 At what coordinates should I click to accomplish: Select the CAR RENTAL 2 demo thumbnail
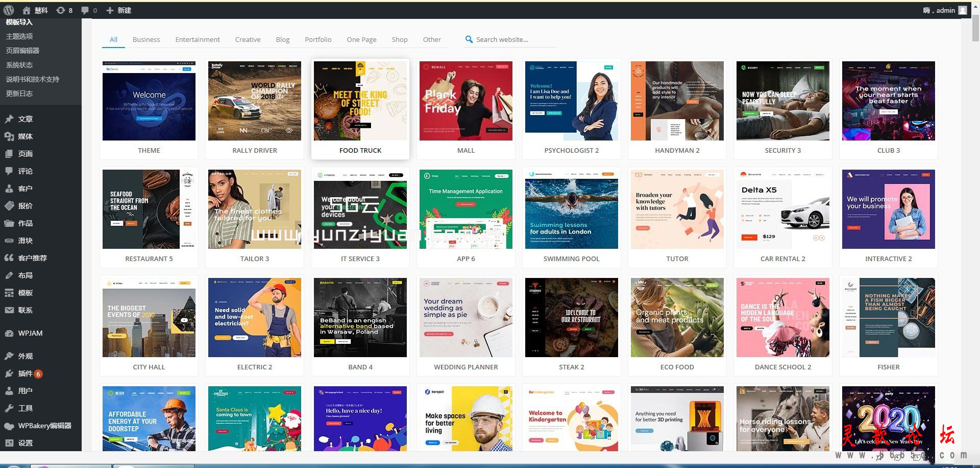click(783, 209)
